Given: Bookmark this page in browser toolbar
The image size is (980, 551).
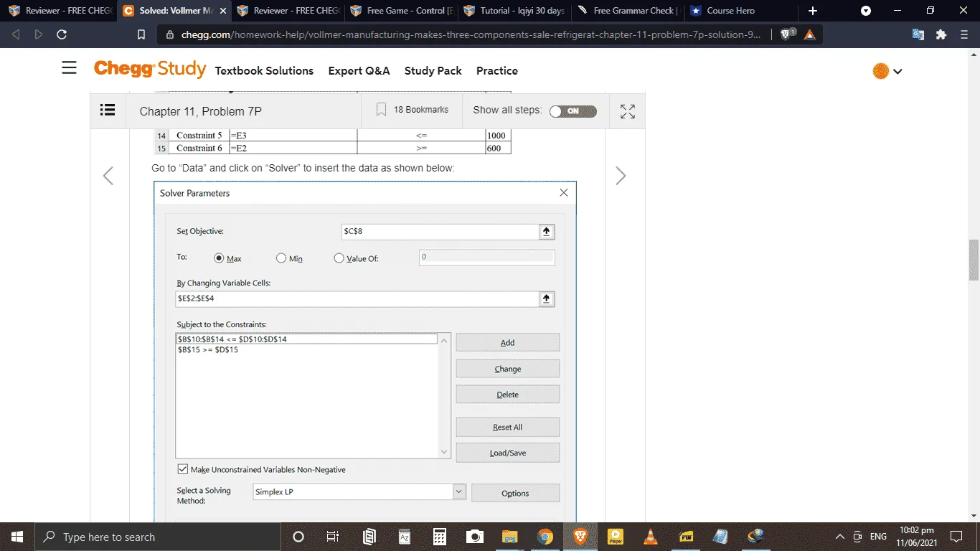Looking at the screenshot, I should 141,34.
